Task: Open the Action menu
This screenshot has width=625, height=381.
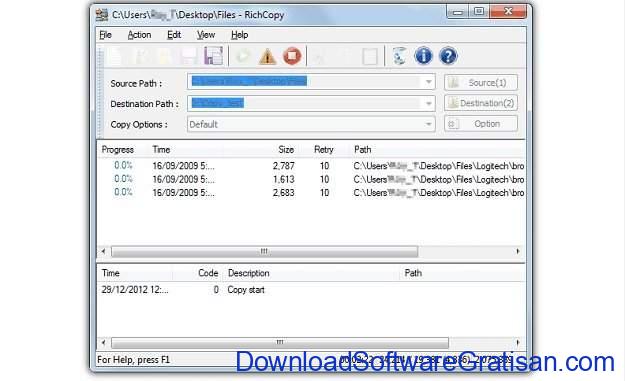Action: coord(139,35)
